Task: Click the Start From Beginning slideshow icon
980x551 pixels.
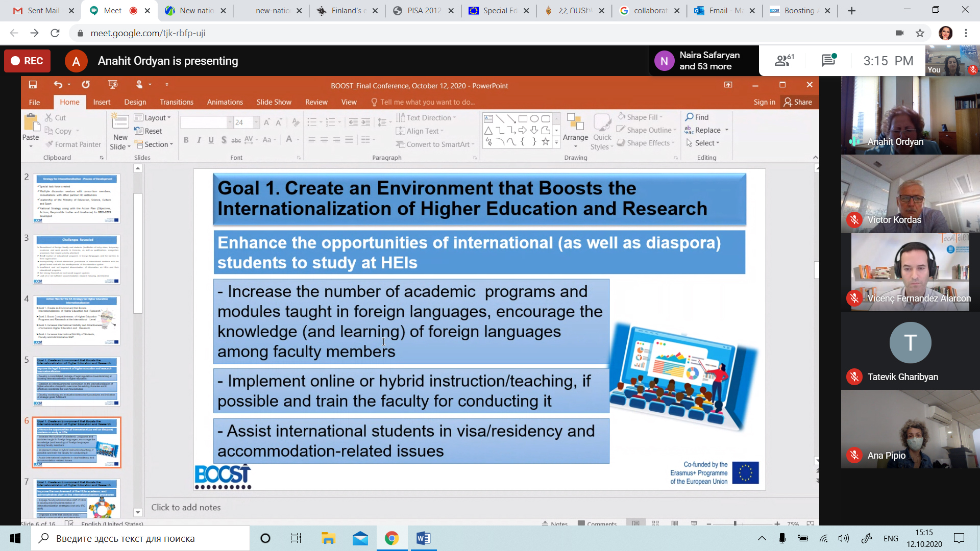Action: coord(113,85)
